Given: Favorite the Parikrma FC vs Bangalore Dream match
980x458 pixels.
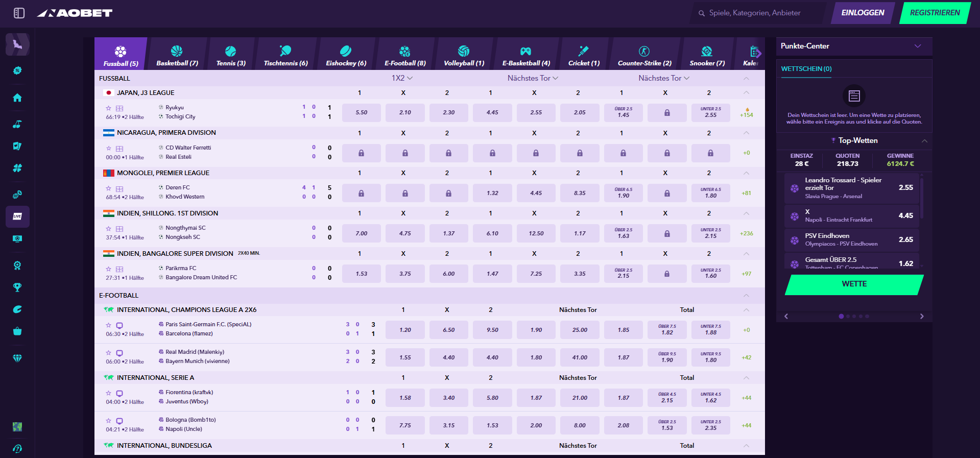Looking at the screenshot, I should click(x=108, y=269).
